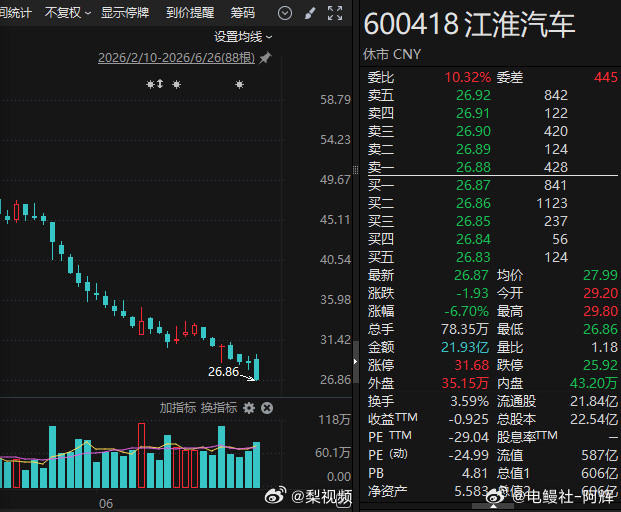
Task: Click the 外盘 value 35.15万
Action: click(x=465, y=383)
